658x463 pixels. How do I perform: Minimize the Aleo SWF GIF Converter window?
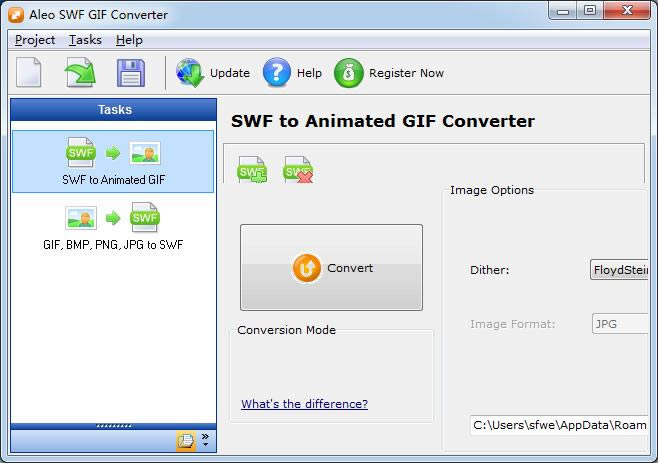[563, 11]
